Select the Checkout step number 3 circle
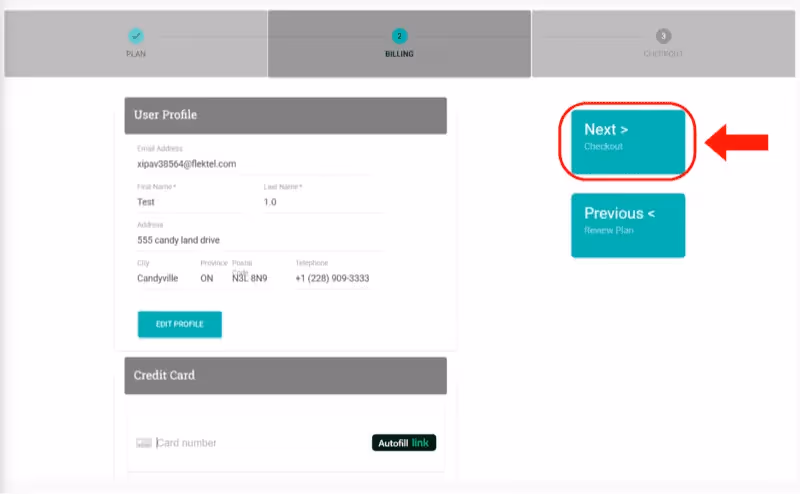The image size is (800, 494). click(x=664, y=36)
